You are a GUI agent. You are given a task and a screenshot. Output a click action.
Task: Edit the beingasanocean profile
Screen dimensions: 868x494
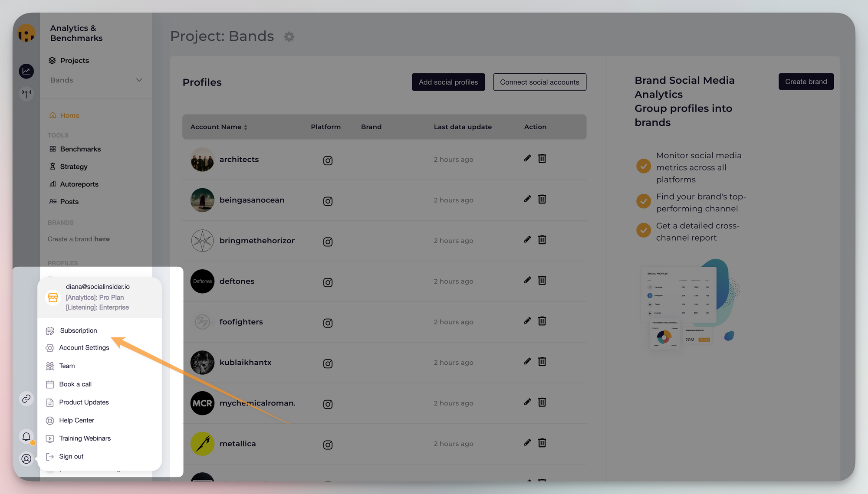pyautogui.click(x=527, y=199)
